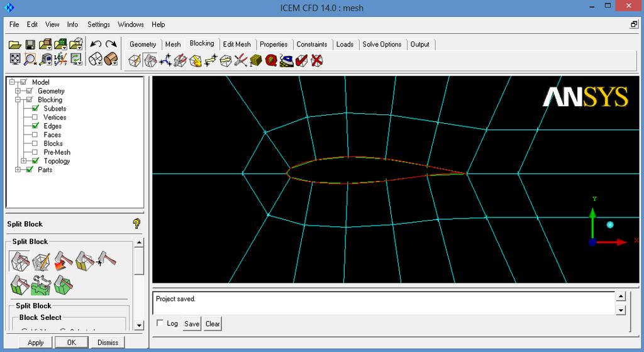Switch to the Solve Options tab
644x352 pixels.
point(382,44)
